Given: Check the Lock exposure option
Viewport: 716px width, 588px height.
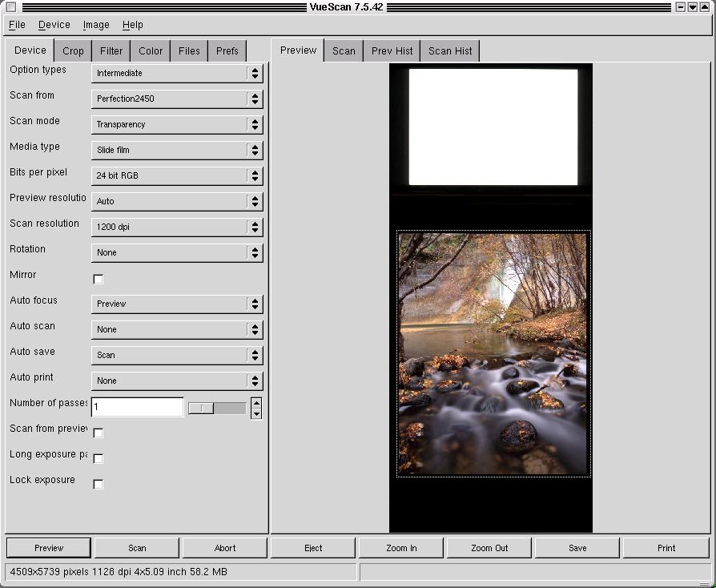Looking at the screenshot, I should (x=99, y=484).
